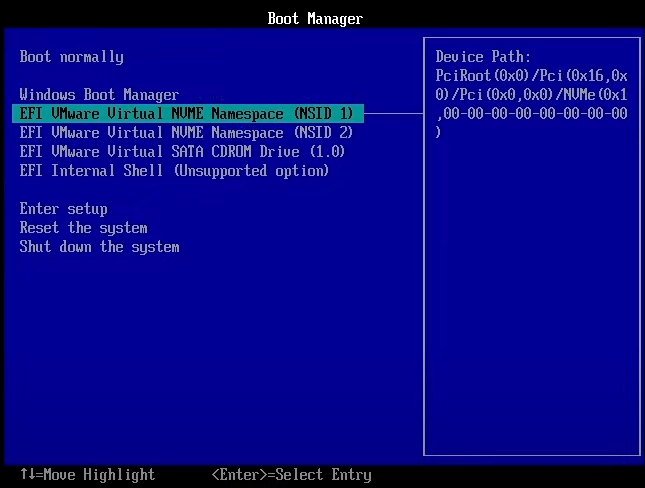
Task: Select EFI Internal Shell (Unsupported option)
Action: [x=174, y=171]
